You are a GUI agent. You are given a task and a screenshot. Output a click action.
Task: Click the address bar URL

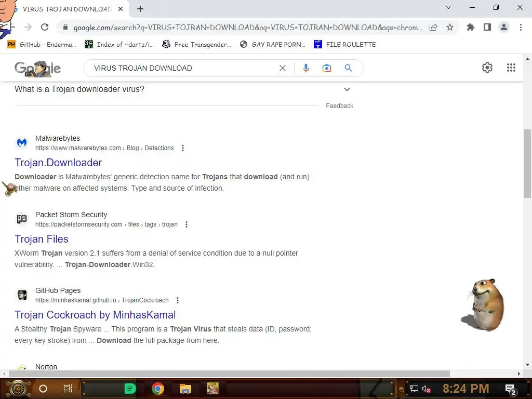click(x=248, y=28)
